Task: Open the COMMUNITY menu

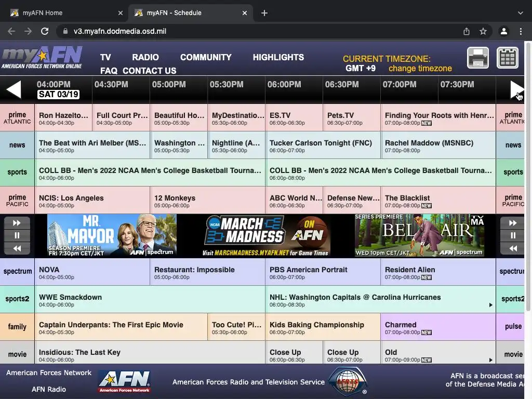Action: coord(206,57)
